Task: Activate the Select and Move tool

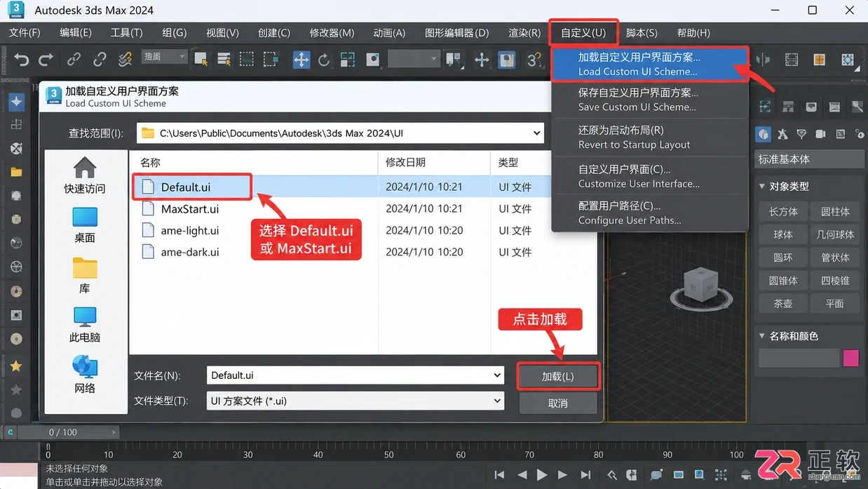Action: click(x=301, y=60)
